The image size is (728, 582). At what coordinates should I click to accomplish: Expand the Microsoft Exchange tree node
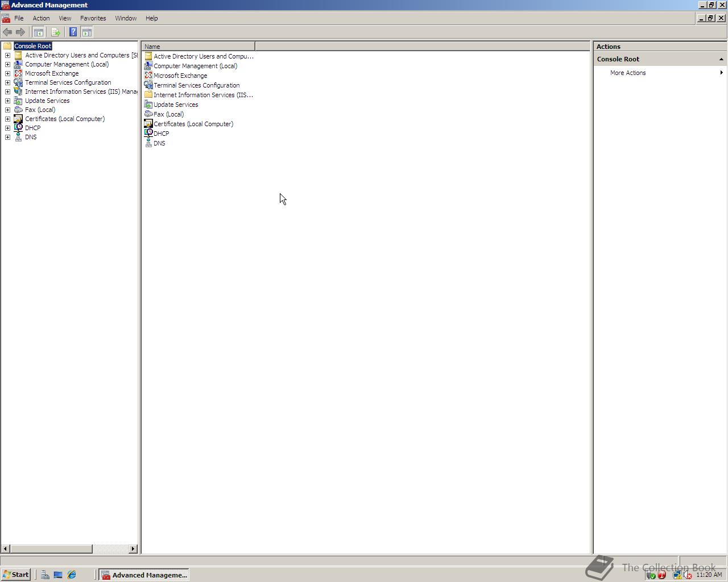coord(7,73)
